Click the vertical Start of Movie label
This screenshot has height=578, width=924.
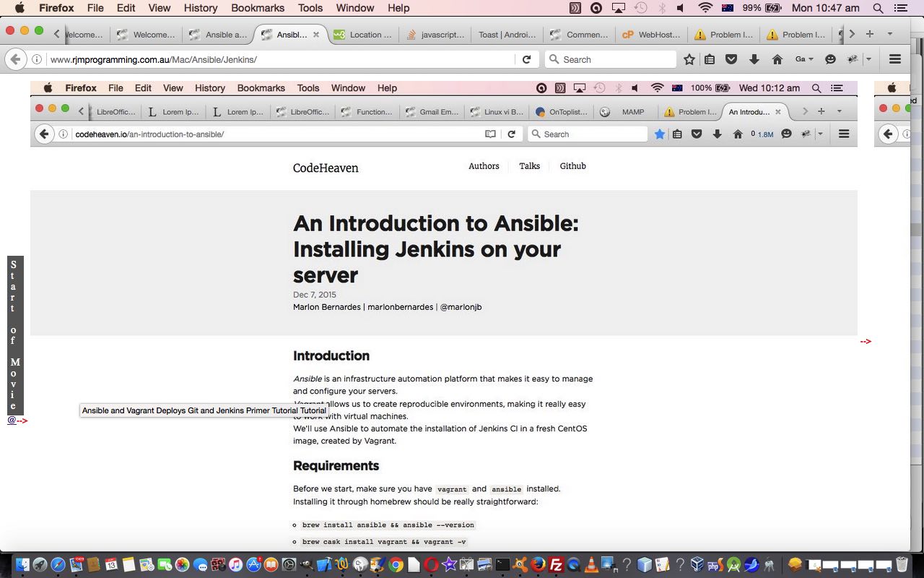[x=15, y=335]
